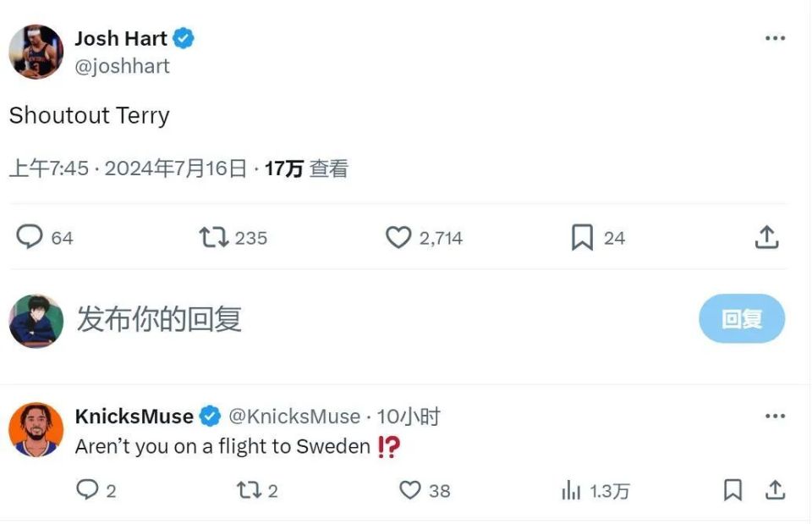Like the KnicksMuse reply
Screen dimensions: 812x524
[x=411, y=490]
